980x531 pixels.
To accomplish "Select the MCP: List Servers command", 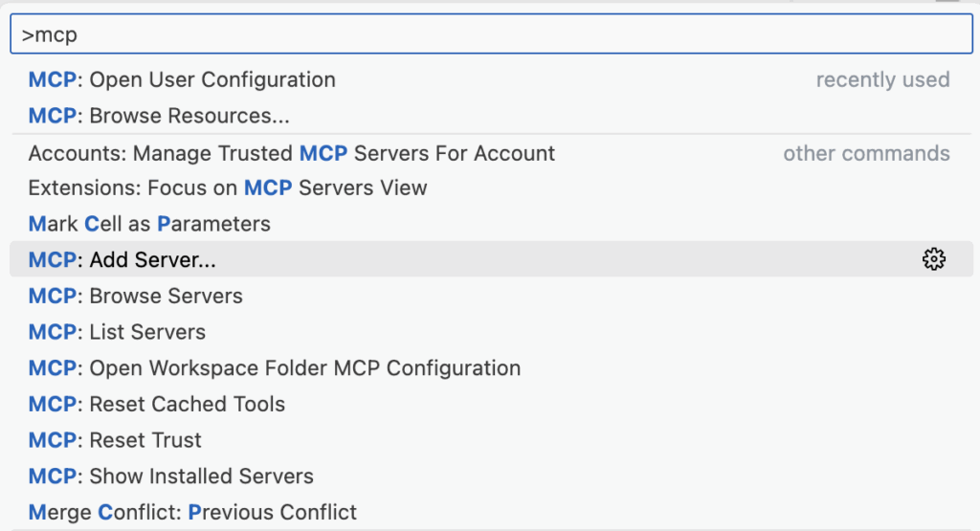I will tap(117, 332).
